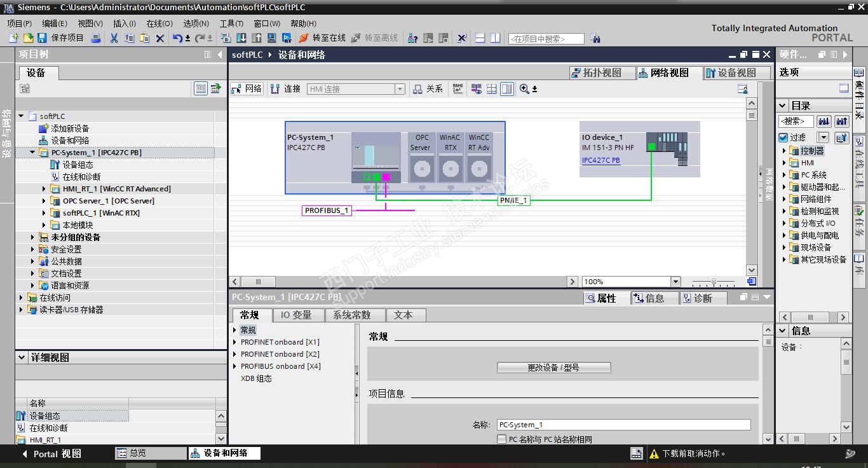Expand the OPC Server_1 tree node
This screenshot has width=868, height=468.
coord(44,201)
